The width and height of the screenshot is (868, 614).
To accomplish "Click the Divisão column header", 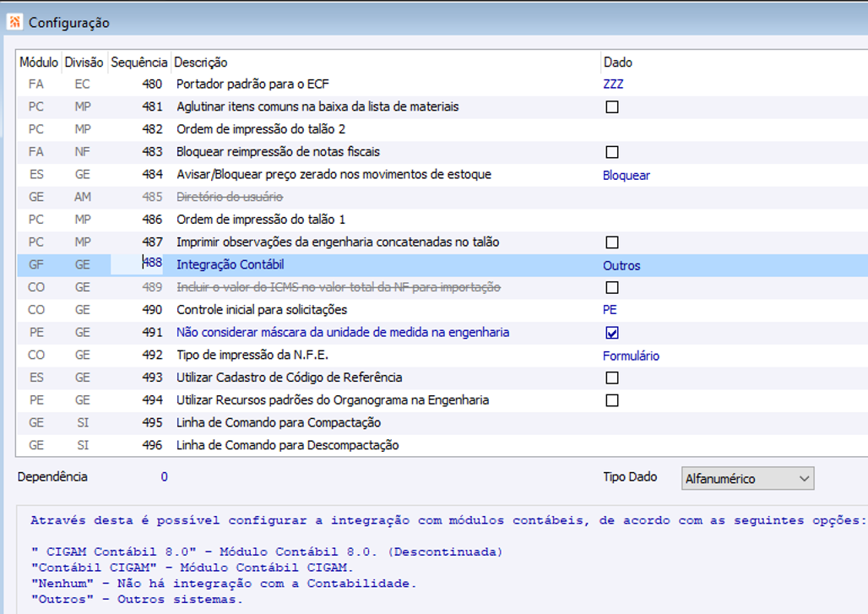I will click(x=84, y=62).
